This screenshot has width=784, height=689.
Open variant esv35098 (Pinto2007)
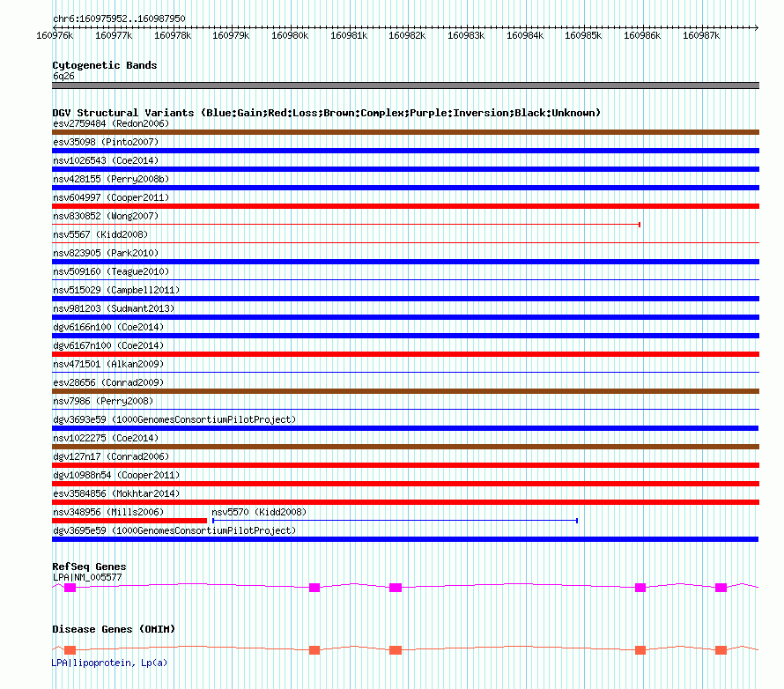106,142
